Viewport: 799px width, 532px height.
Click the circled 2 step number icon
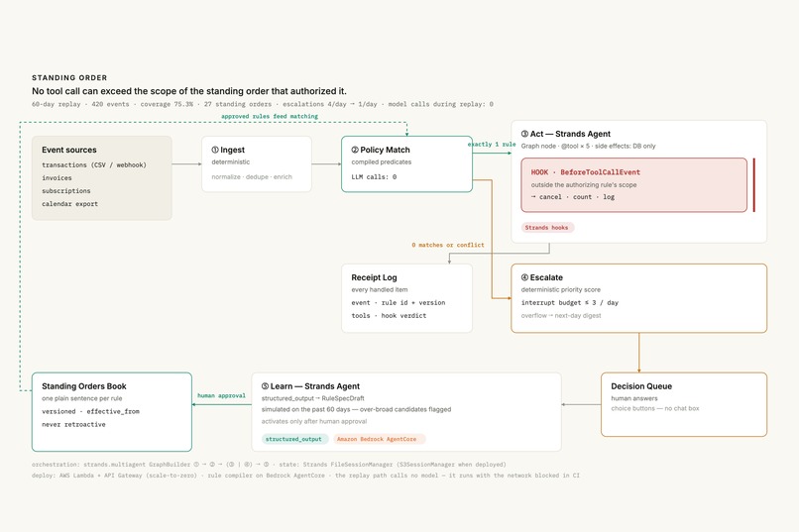355,150
